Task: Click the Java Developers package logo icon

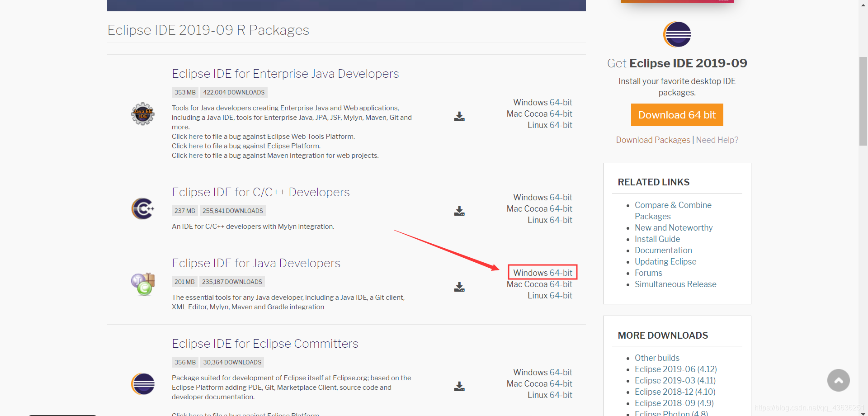Action: pyautogui.click(x=143, y=284)
